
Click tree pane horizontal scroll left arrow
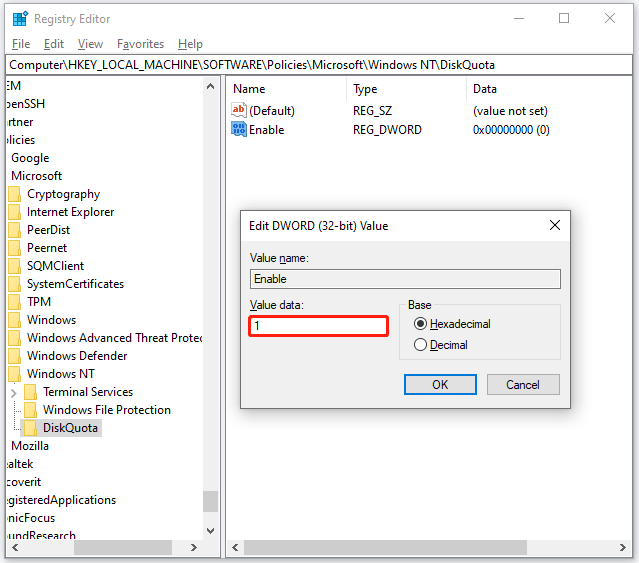click(15, 548)
